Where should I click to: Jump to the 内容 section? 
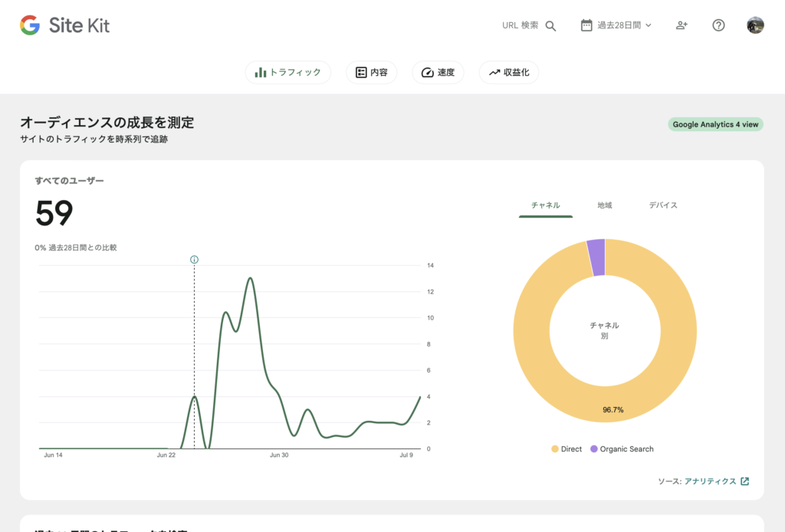(x=371, y=73)
